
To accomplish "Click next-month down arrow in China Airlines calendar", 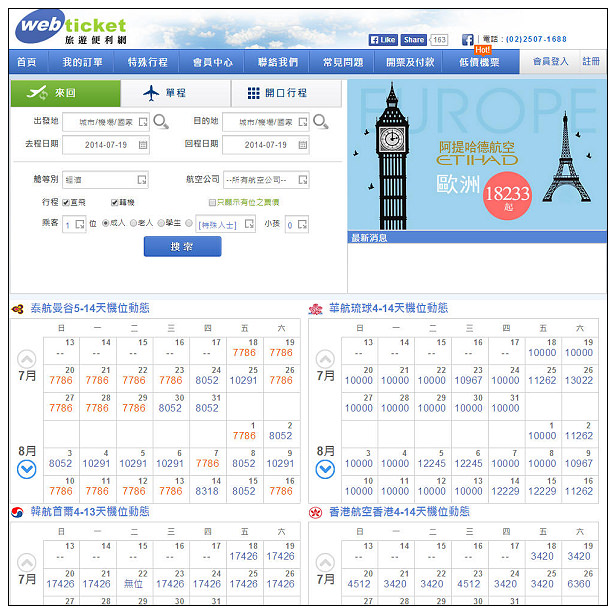I will click(x=325, y=469).
